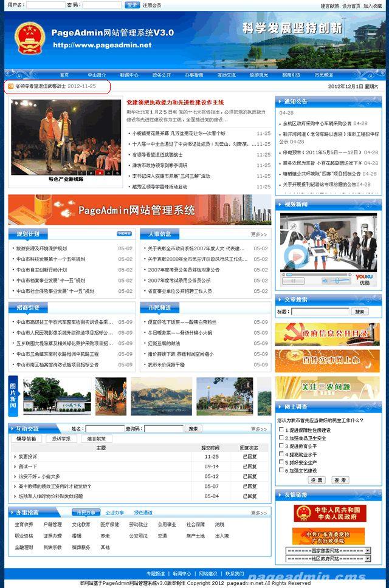Switch to the 投诉举报 tab

(61, 439)
